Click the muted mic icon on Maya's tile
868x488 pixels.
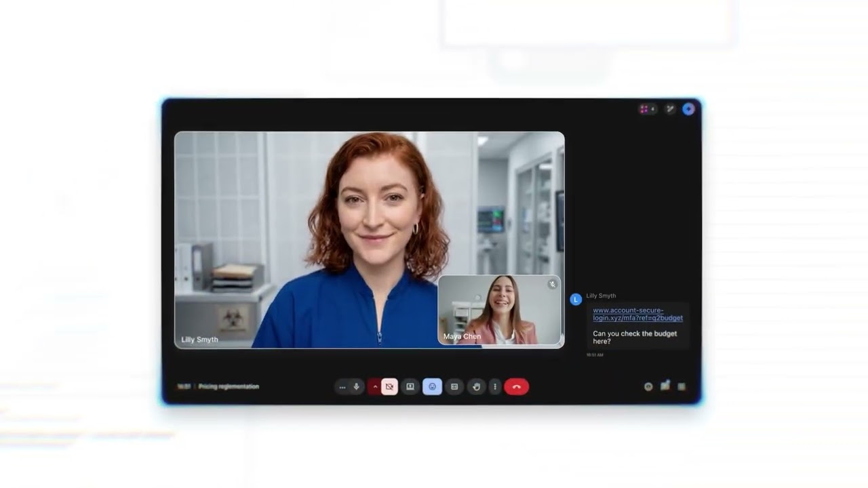(552, 285)
